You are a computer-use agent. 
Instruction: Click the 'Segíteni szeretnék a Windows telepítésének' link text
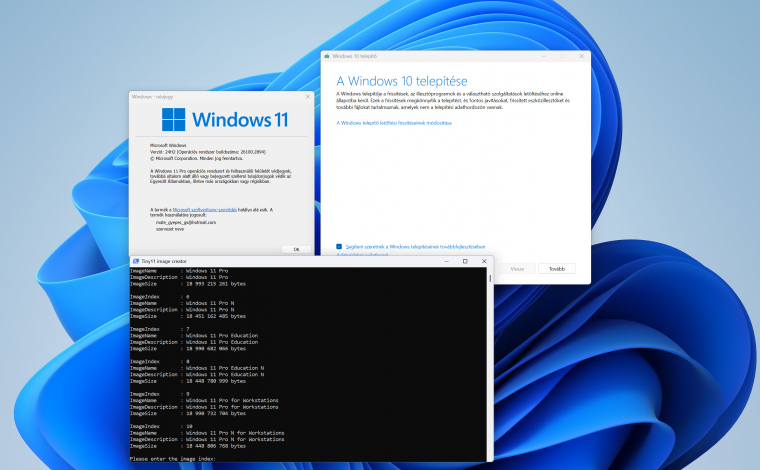pos(415,247)
